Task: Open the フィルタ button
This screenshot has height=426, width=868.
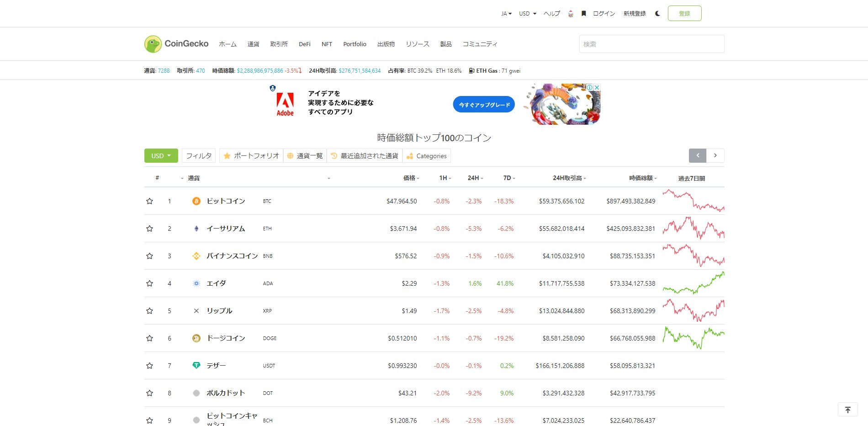Action: click(x=199, y=156)
